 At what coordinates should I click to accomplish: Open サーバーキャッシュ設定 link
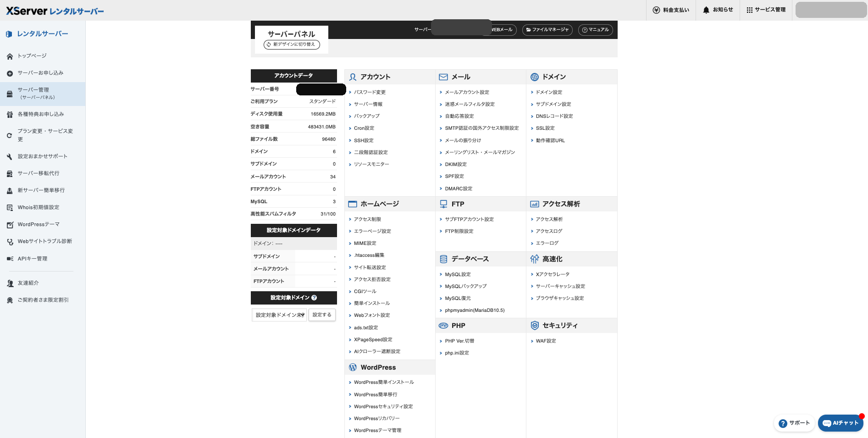point(560,286)
